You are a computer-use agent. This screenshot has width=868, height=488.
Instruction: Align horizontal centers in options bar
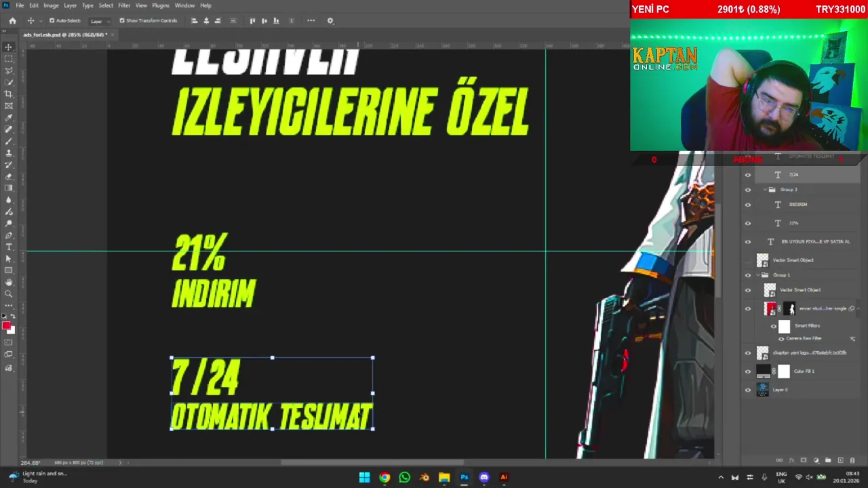[206, 21]
